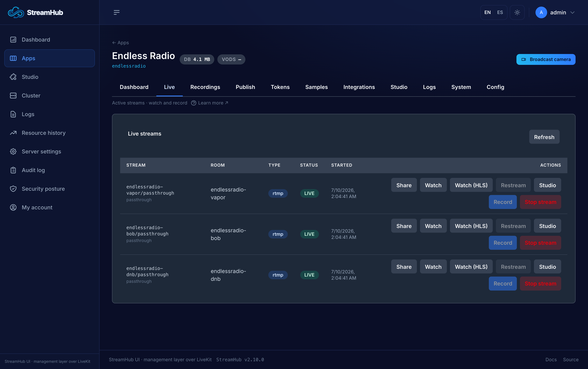Viewport: 588px width, 369px height.
Task: Click the VODS badge
Action: 231,59
